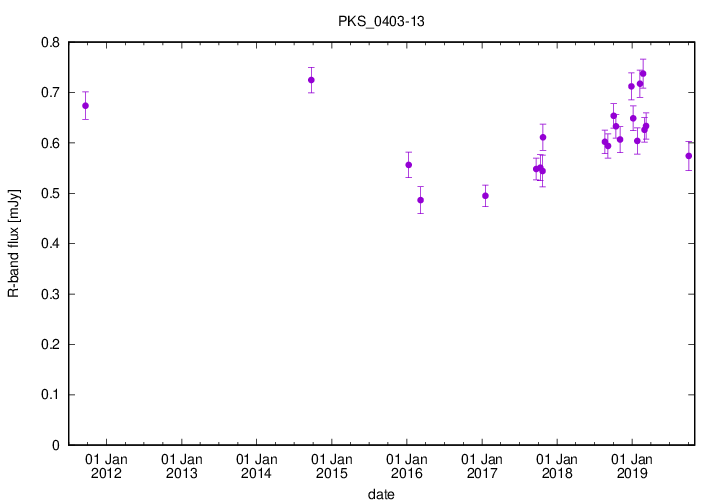Click the 0.8 y-axis tick label

pyautogui.click(x=49, y=42)
